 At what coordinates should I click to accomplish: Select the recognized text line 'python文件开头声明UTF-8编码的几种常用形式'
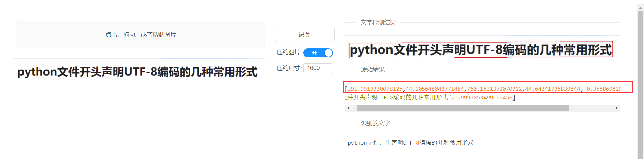tap(410, 143)
